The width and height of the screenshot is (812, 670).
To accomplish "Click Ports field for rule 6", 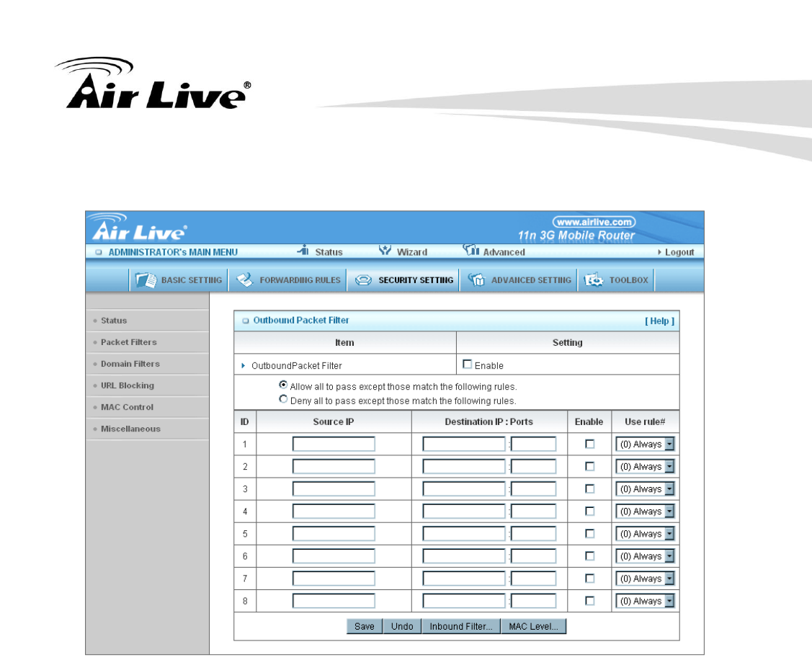I will [533, 556].
